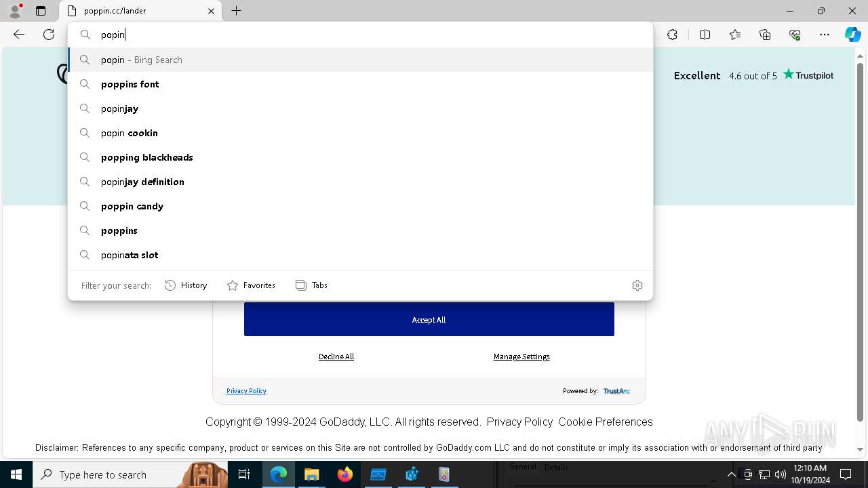
Task: Select 'poppins' suggestion
Action: (x=361, y=230)
